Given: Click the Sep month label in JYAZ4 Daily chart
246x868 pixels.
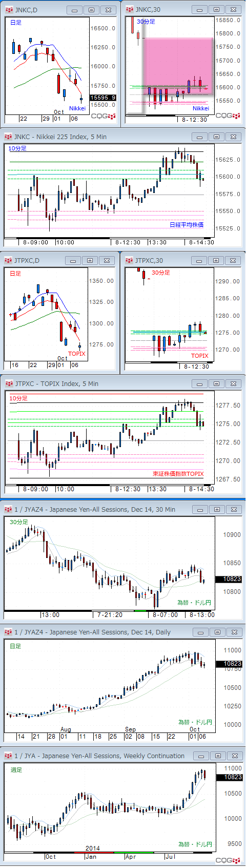Looking at the screenshot, I should [x=130, y=729].
